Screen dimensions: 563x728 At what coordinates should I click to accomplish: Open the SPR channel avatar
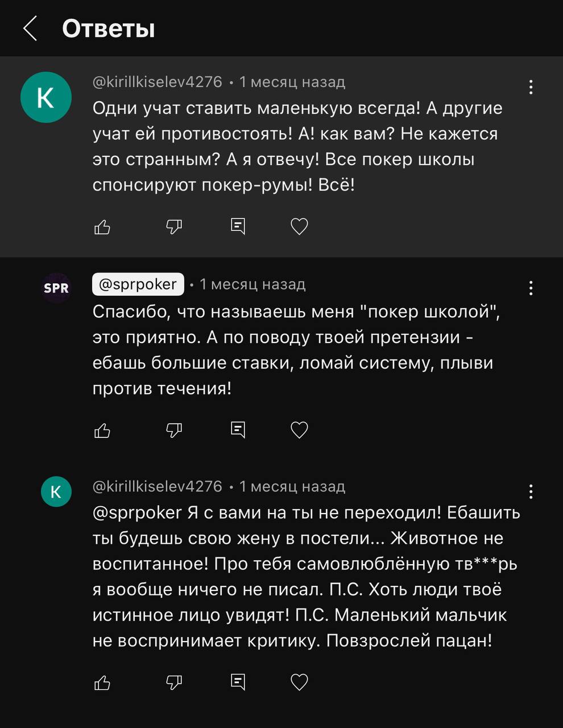(x=56, y=288)
